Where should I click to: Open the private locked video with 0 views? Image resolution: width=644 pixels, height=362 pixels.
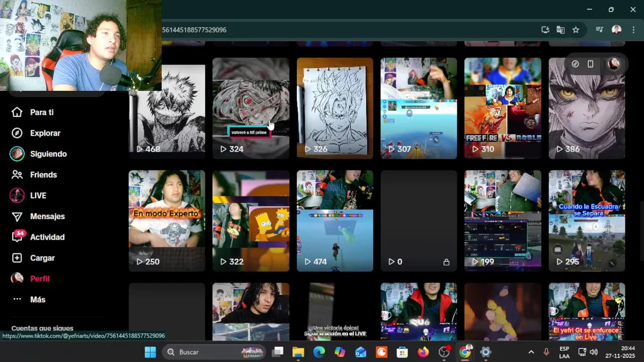[x=419, y=221]
